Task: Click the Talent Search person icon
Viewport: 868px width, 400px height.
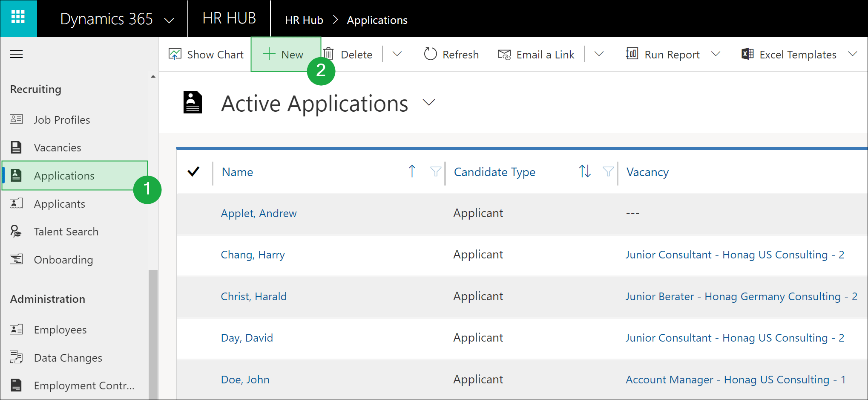Action: [x=16, y=231]
